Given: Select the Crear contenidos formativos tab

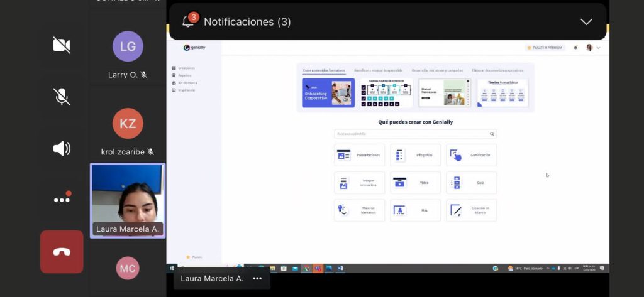Looking at the screenshot, I should (324, 70).
